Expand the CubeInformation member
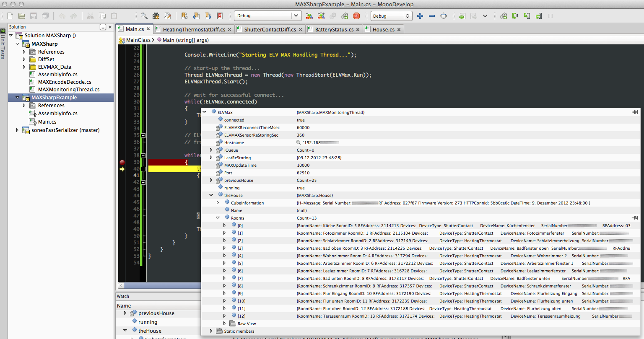The width and height of the screenshot is (644, 339). [x=218, y=203]
